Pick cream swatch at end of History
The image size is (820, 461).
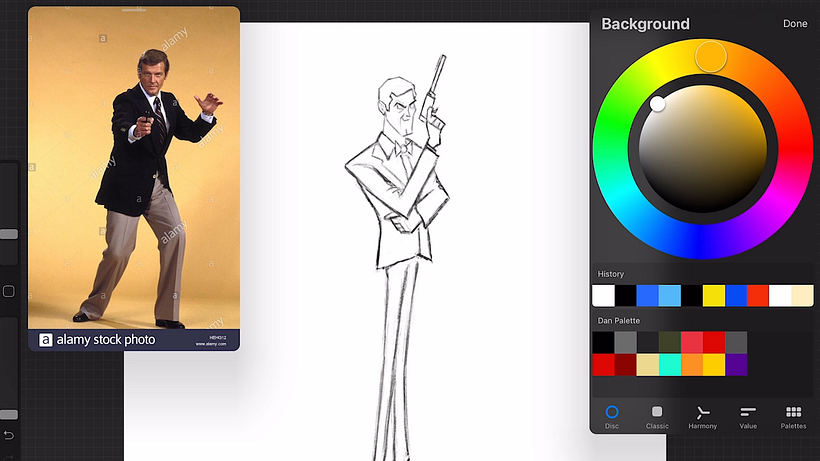click(802, 296)
